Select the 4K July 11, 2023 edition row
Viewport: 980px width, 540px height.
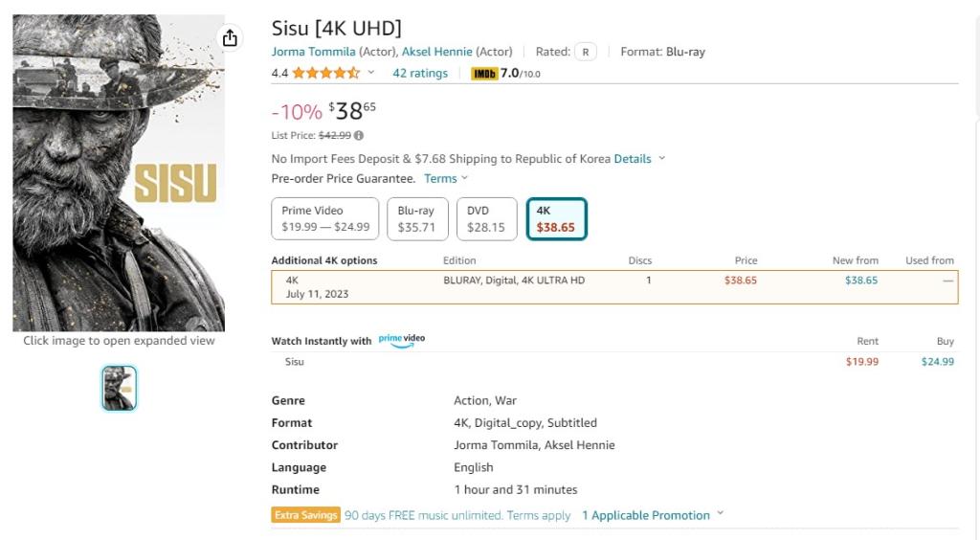(614, 287)
